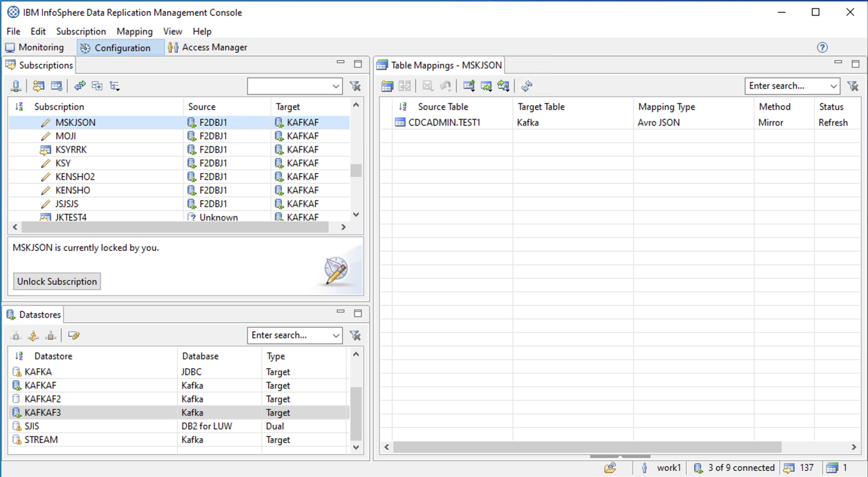Click the new table mapping icon in Table Mappings toolbar
Viewport: 868px width, 477px height.
click(x=387, y=86)
